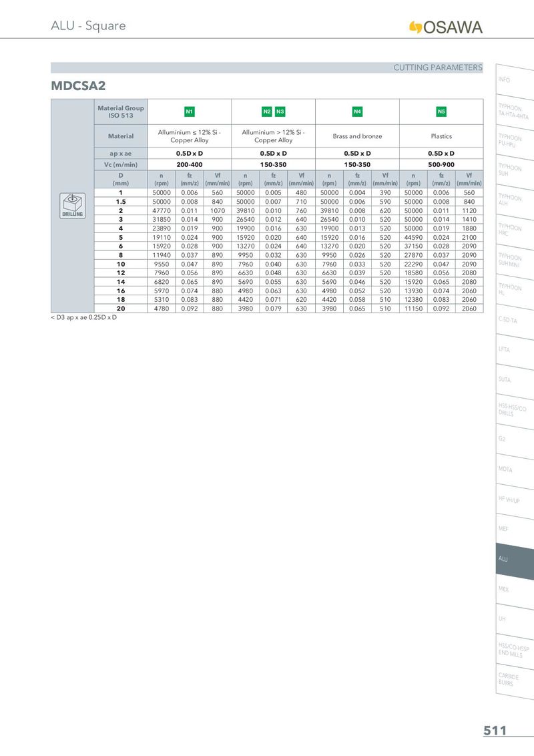The height and width of the screenshot is (756, 534).
Task: Click the cutting speed value 200-400
Action: [190, 164]
